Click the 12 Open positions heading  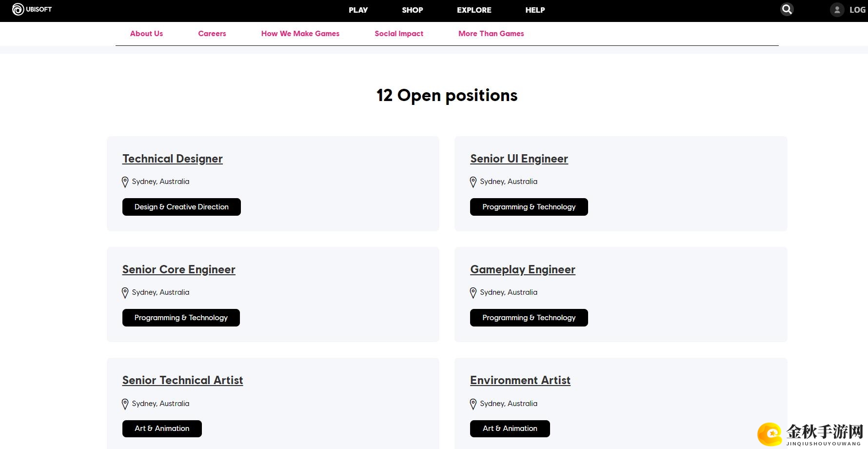click(x=447, y=95)
